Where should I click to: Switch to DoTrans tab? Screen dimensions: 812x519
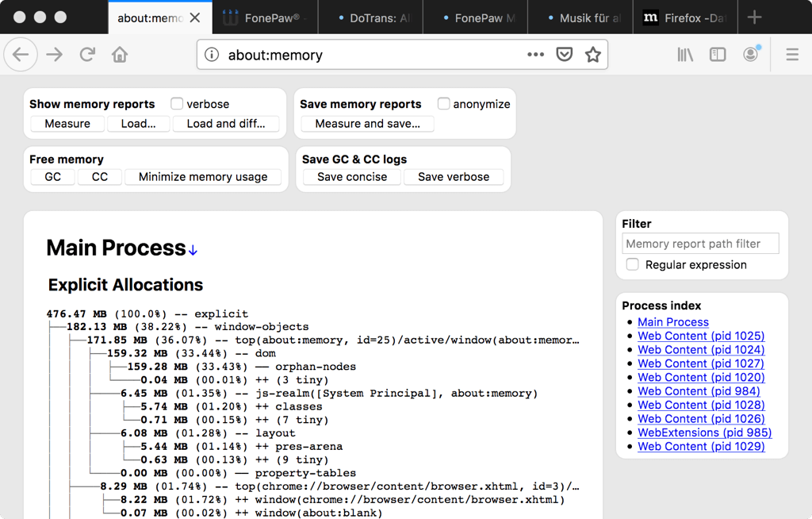371,18
